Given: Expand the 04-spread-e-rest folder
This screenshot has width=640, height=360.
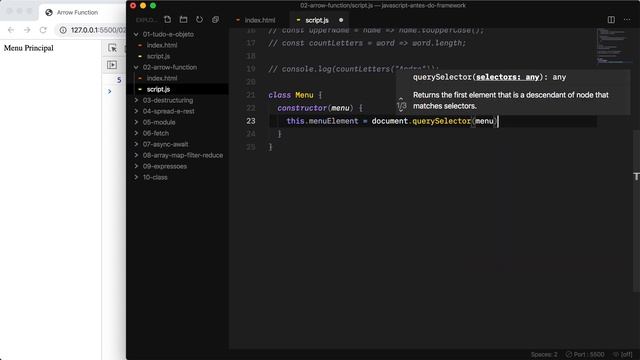Looking at the screenshot, I should (168, 111).
